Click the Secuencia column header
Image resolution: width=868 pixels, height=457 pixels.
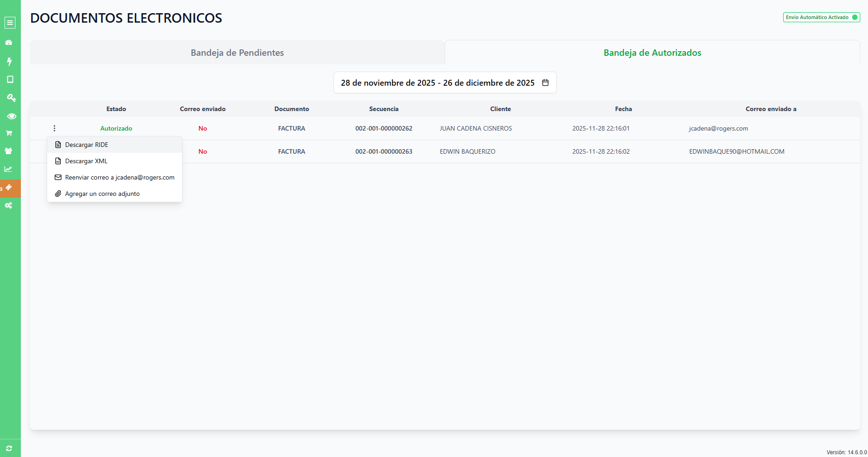click(x=384, y=109)
